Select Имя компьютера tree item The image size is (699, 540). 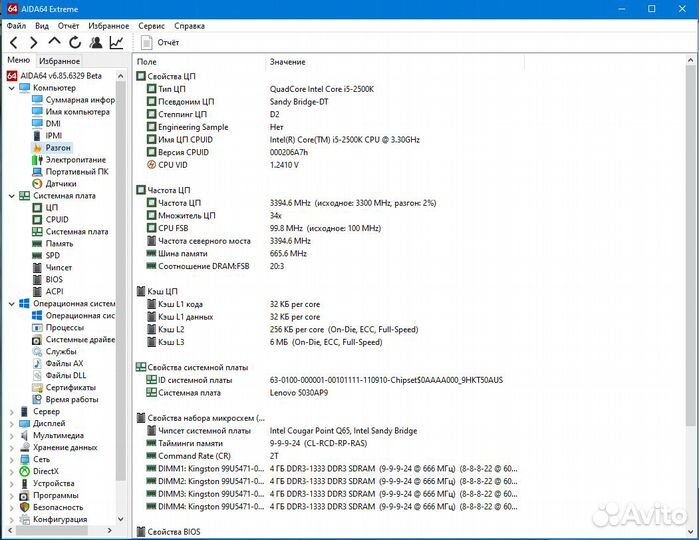pos(71,112)
